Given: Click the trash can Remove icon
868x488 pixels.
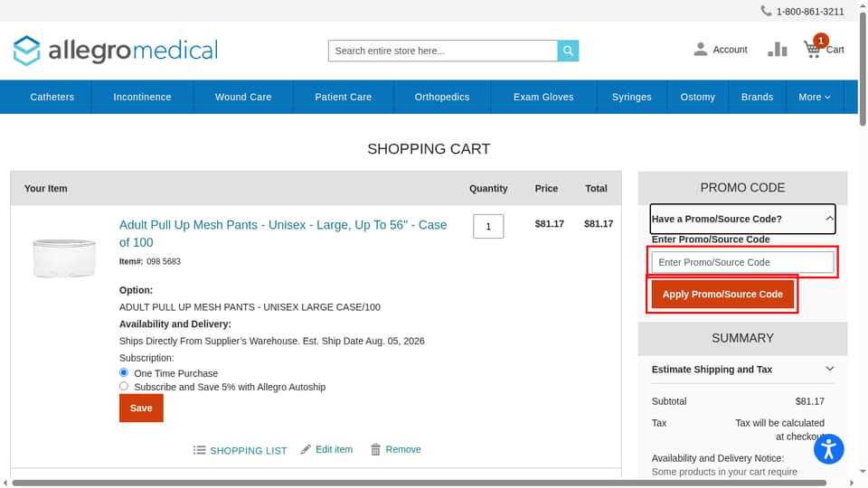Looking at the screenshot, I should tap(375, 449).
